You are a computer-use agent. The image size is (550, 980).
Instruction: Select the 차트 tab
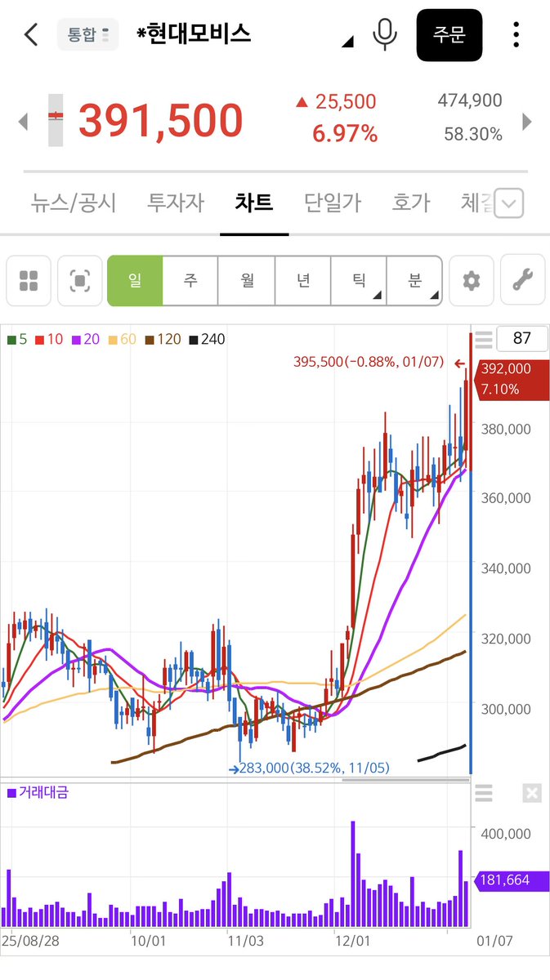pos(254,202)
